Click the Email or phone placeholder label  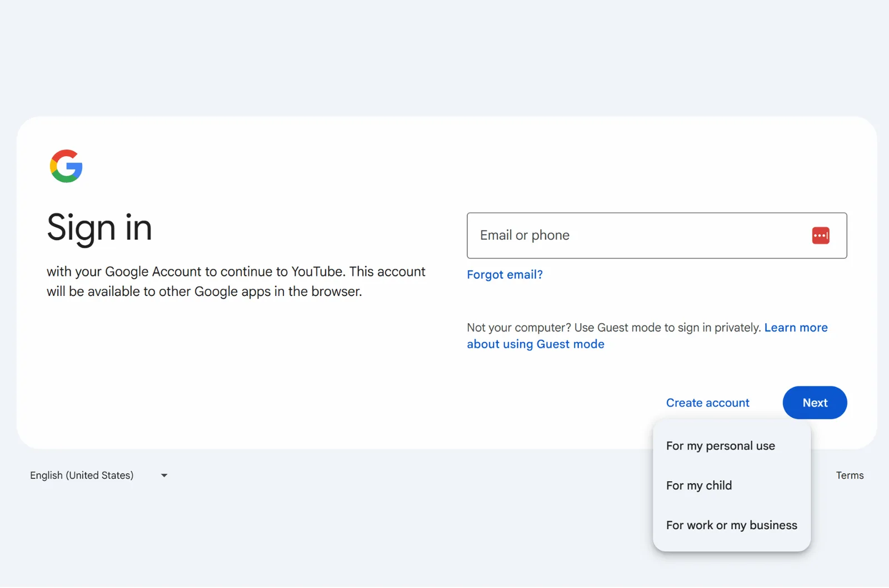click(525, 235)
